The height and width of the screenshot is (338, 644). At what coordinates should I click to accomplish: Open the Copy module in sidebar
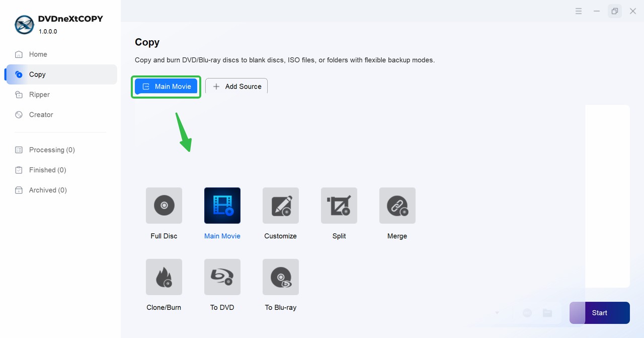tap(61, 74)
